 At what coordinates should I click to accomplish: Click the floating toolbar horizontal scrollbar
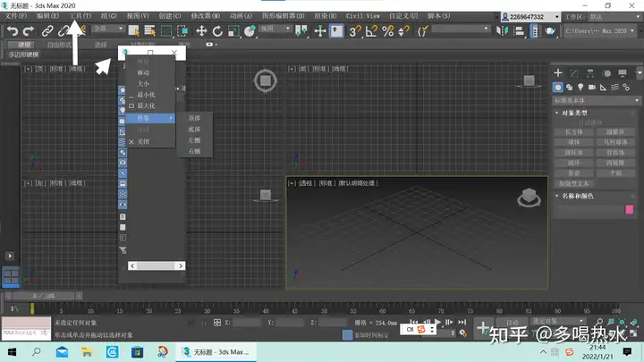157,266
